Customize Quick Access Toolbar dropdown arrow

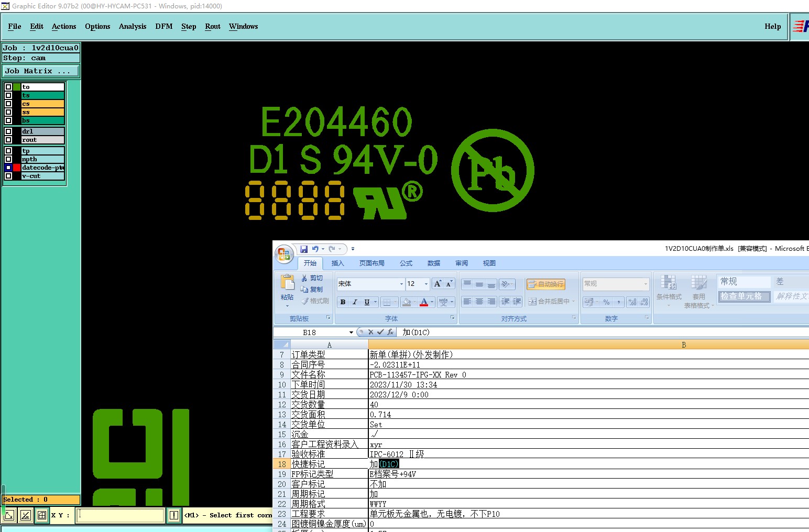353,249
